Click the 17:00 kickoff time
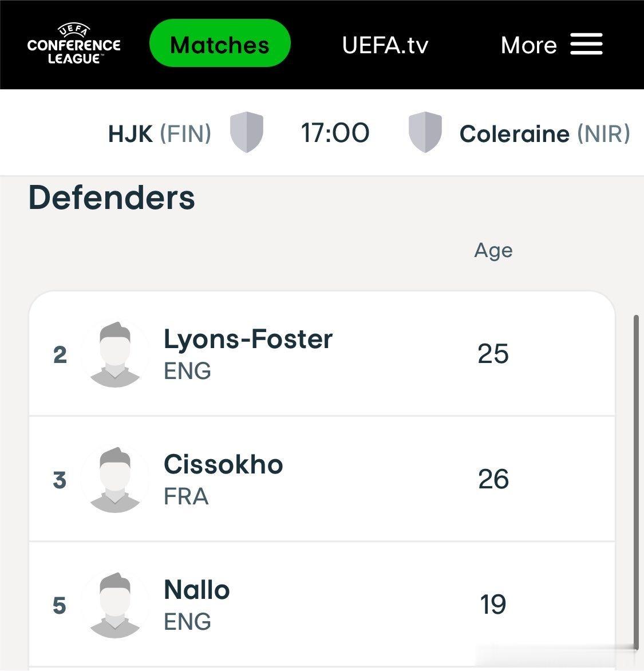 tap(335, 133)
